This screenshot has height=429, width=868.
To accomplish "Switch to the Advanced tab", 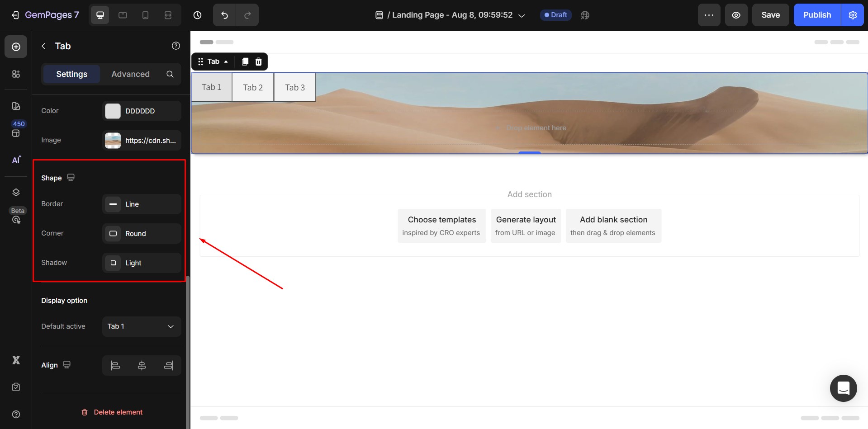I will pyautogui.click(x=130, y=74).
